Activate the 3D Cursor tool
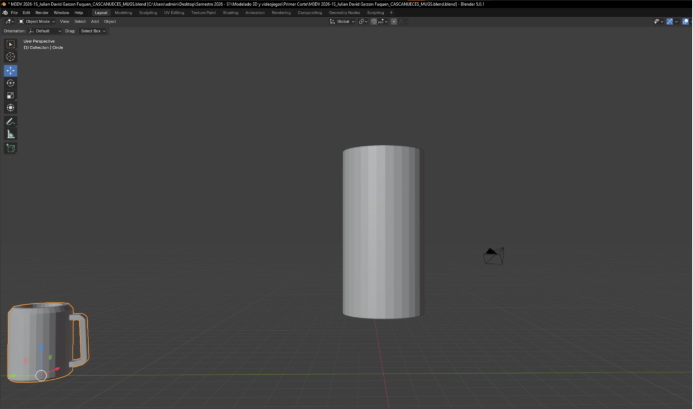 [11, 57]
